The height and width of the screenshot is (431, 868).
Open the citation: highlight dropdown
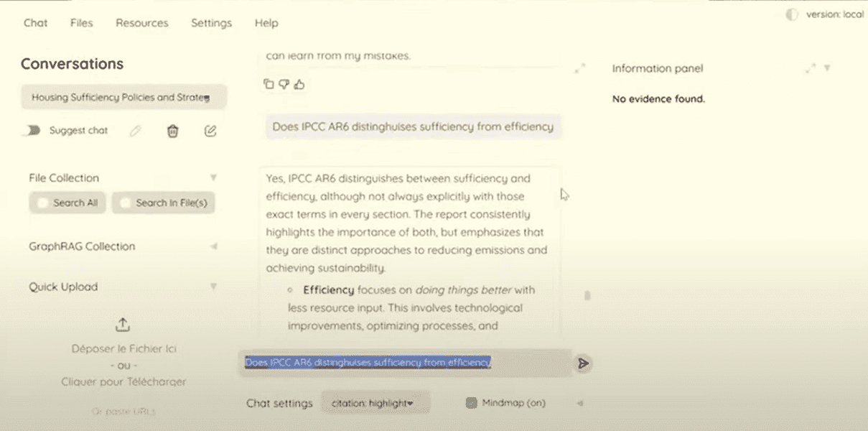click(375, 403)
